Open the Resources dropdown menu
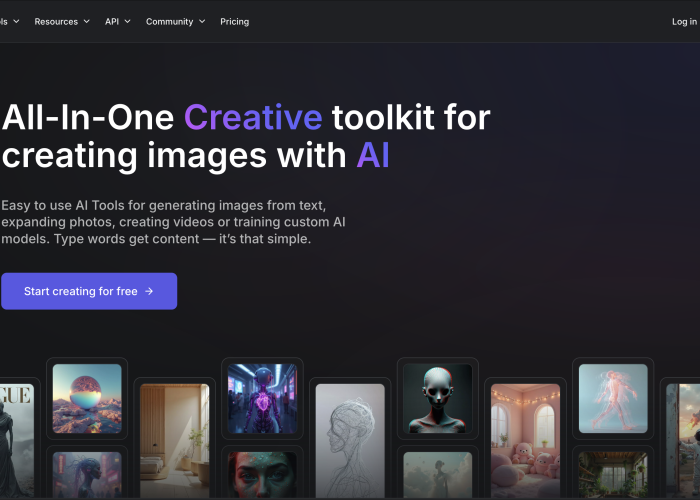700x500 pixels. 62,21
